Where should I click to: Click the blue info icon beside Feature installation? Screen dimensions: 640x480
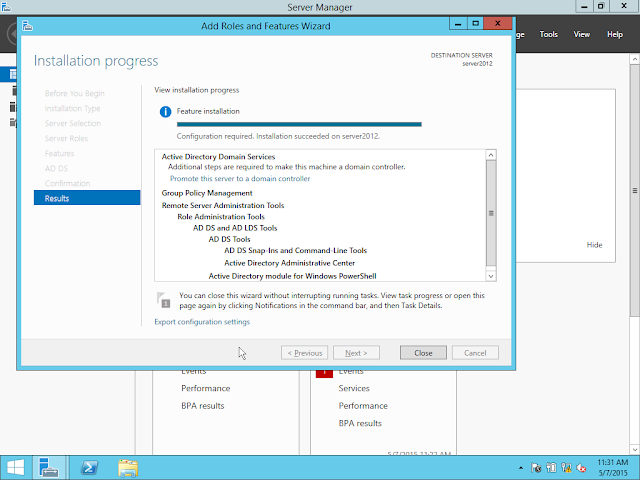[165, 111]
